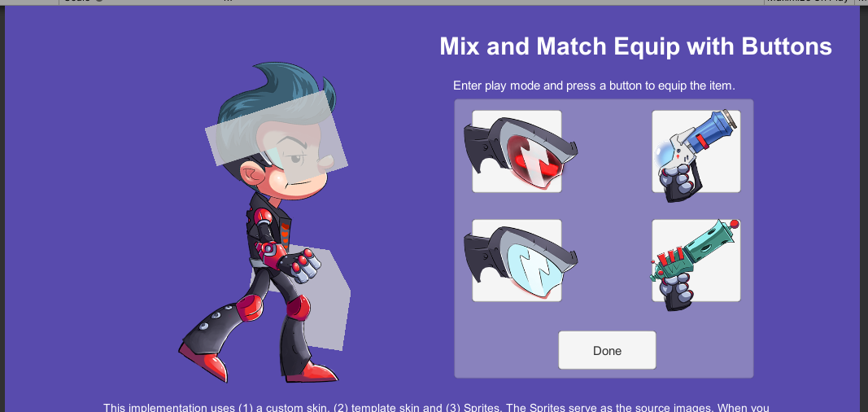The image size is (868, 412).
Task: Click the character's ear
Action: tap(252, 176)
